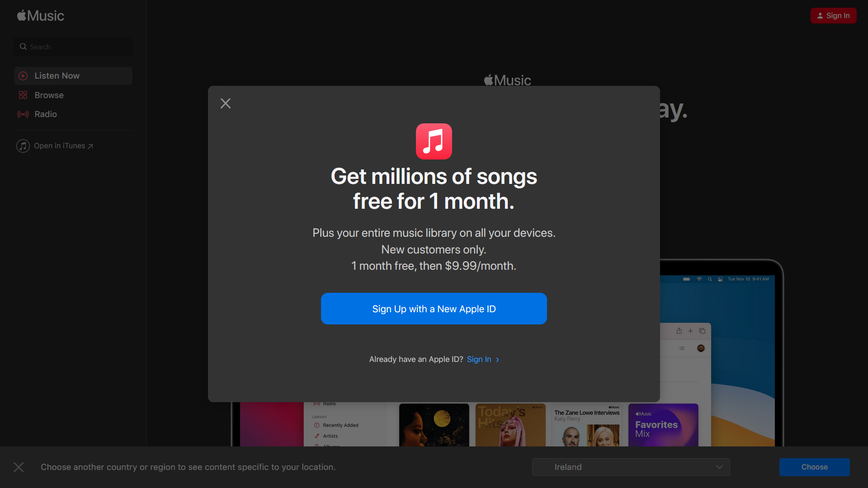The image size is (868, 488).
Task: Open the Listen Now section
Action: tap(73, 76)
